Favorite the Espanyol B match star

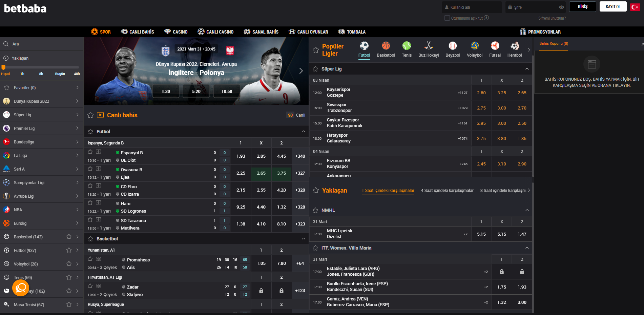pos(90,152)
